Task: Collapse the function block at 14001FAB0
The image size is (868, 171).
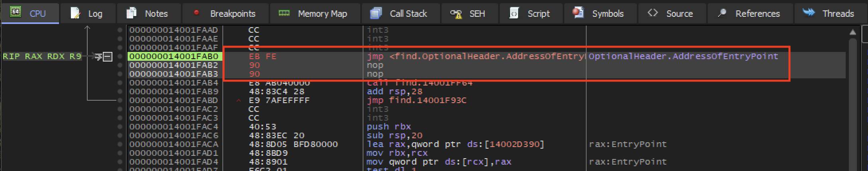Action: (x=108, y=57)
